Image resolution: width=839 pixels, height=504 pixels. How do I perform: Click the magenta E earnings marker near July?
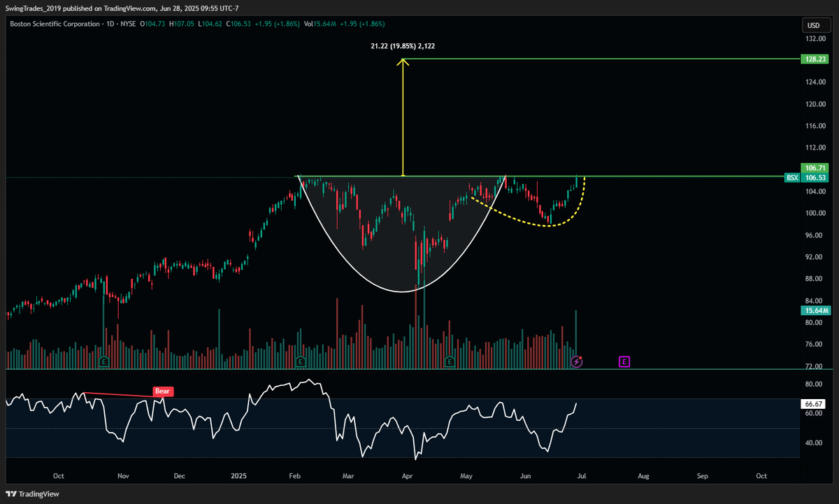pos(624,361)
